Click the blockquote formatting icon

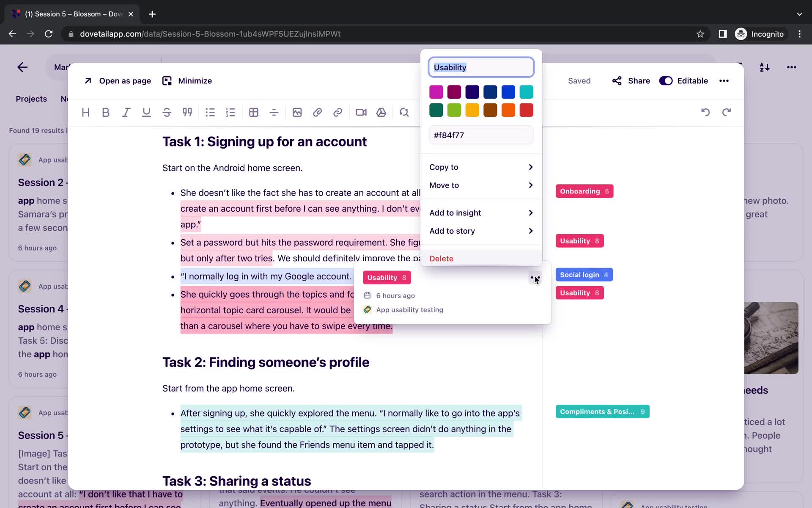(187, 112)
